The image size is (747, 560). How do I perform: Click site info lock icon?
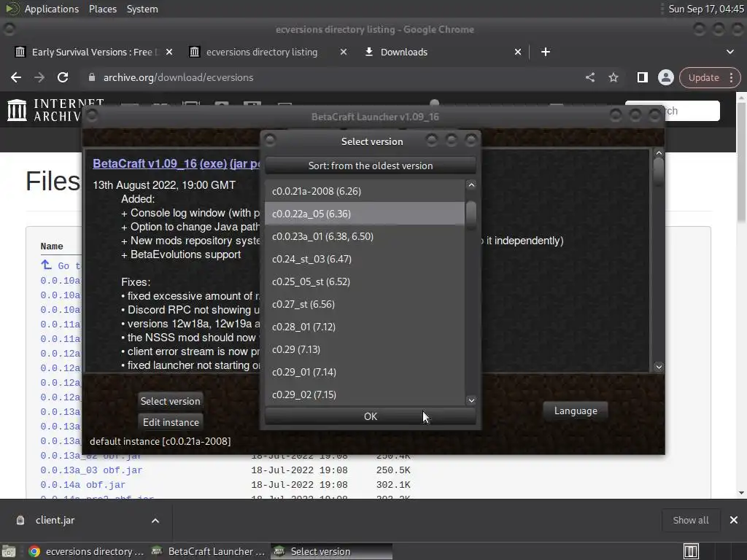point(92,77)
